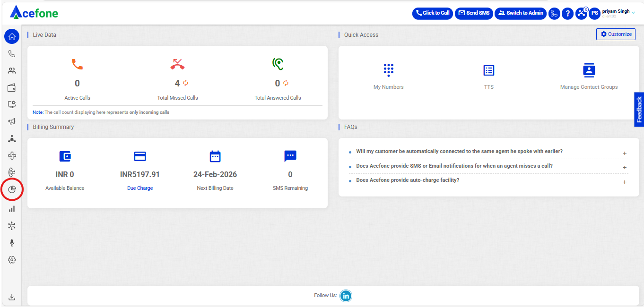
Task: Click the 'My Numbers' label
Action: (389, 87)
